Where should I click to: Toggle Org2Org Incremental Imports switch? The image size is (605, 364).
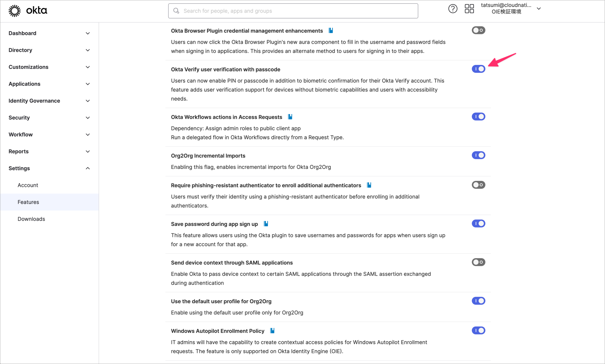(x=478, y=155)
